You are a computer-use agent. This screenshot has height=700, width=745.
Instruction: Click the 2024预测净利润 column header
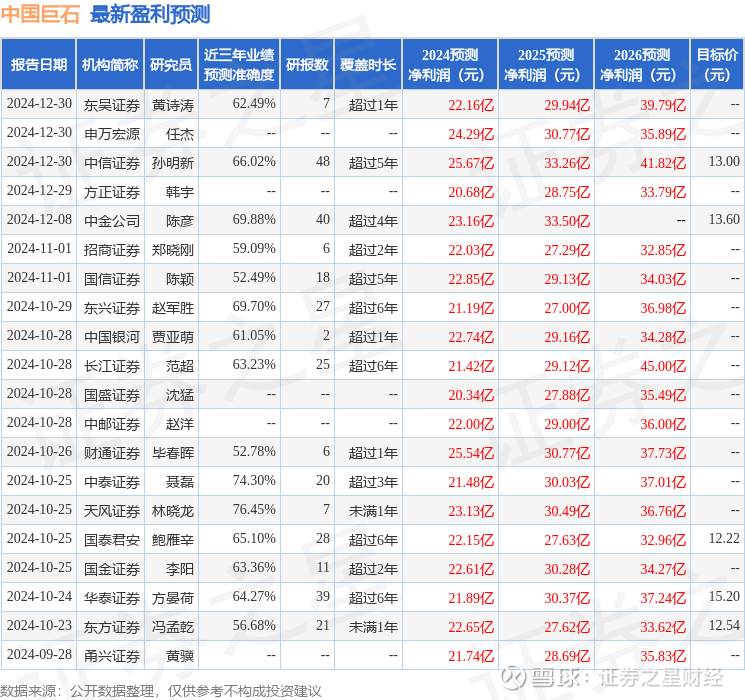coord(450,65)
